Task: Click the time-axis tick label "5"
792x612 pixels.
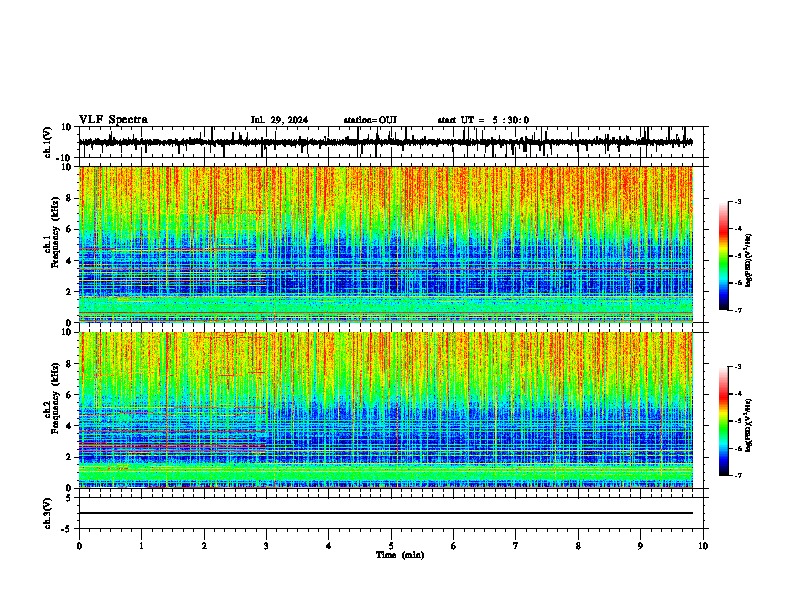Action: click(391, 546)
